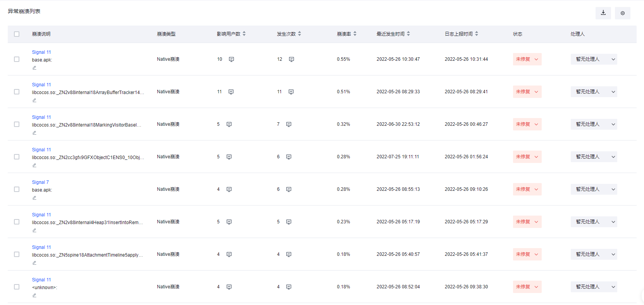This screenshot has width=644, height=305.
Task: Sort by 影响用户数 column arrows
Action: coord(244,34)
